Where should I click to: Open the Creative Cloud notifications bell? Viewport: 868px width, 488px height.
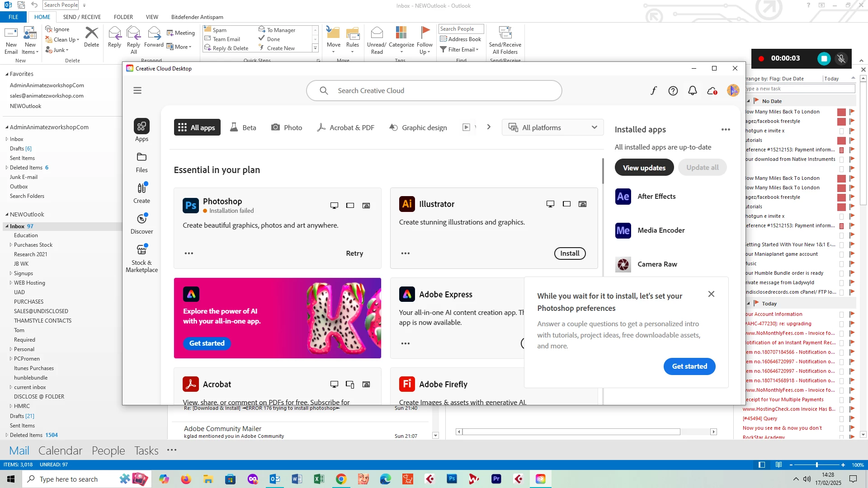pyautogui.click(x=692, y=91)
